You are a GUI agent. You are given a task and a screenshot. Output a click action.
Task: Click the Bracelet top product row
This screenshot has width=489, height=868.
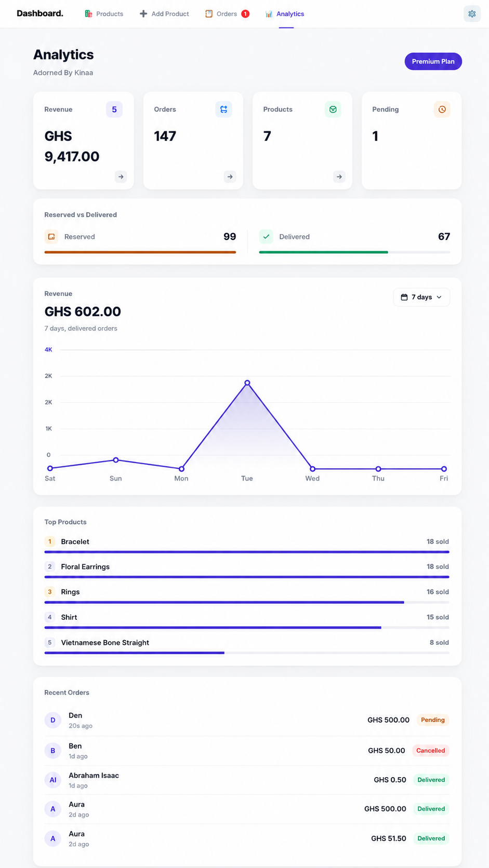coord(247,545)
